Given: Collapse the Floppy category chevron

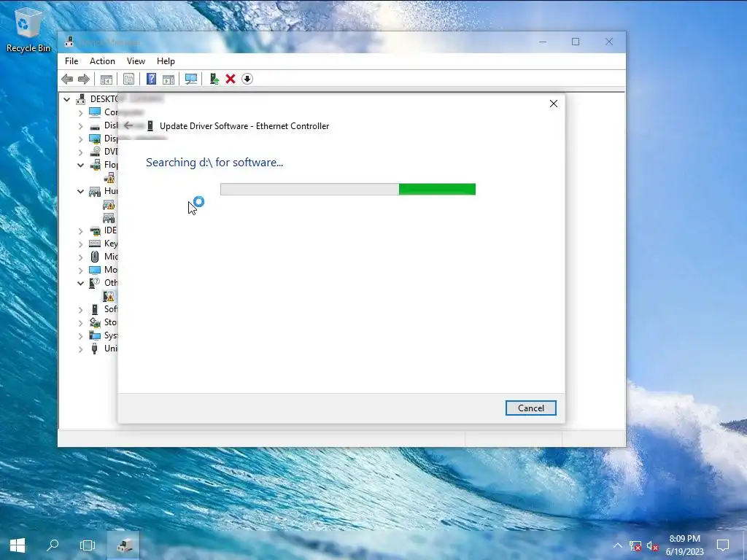Looking at the screenshot, I should point(80,166).
